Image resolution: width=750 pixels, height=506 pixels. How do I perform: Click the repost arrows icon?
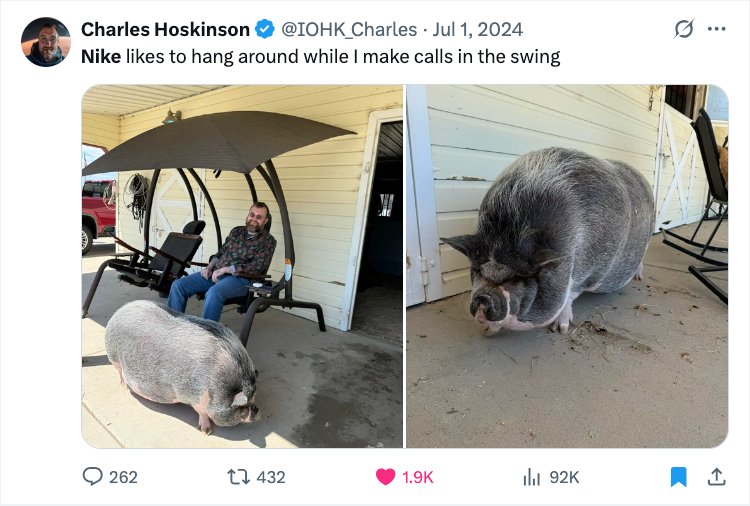pyautogui.click(x=238, y=477)
